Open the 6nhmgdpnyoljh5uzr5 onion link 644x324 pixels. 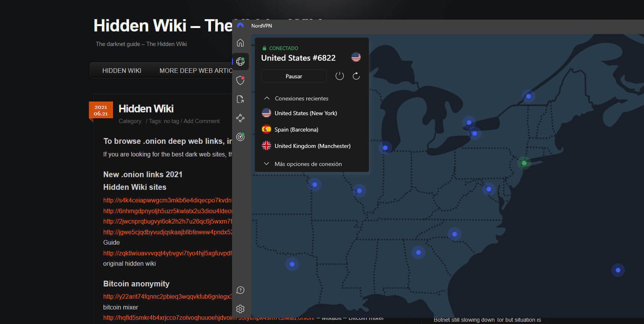167,211
